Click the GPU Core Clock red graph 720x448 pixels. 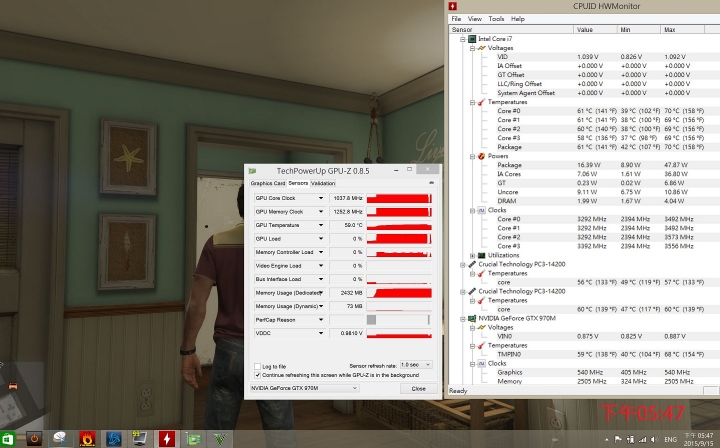point(399,198)
